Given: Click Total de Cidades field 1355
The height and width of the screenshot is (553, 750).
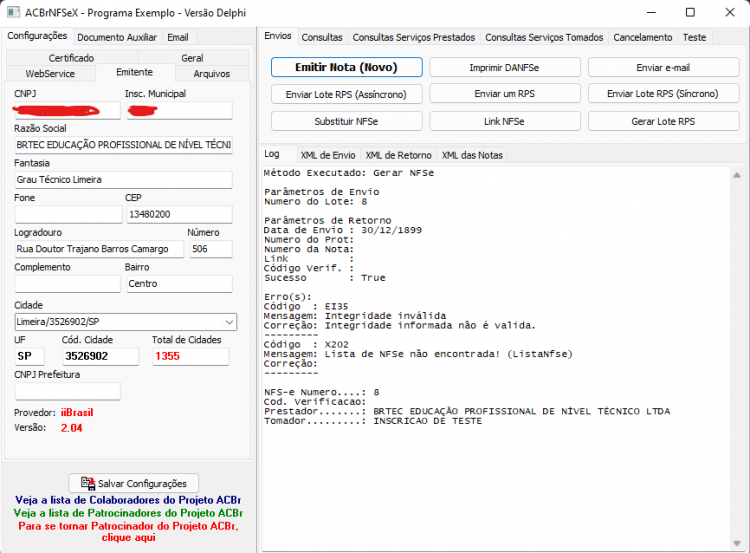Looking at the screenshot, I should point(190,356).
